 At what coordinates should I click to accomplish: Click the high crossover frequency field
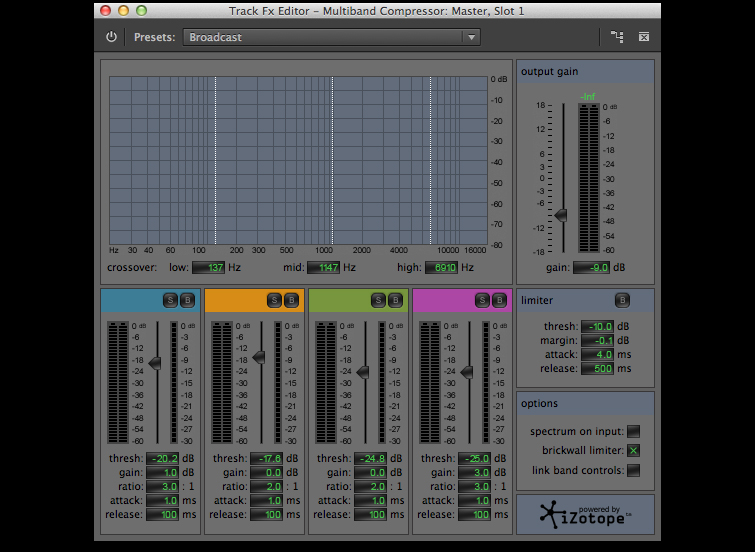point(441,268)
